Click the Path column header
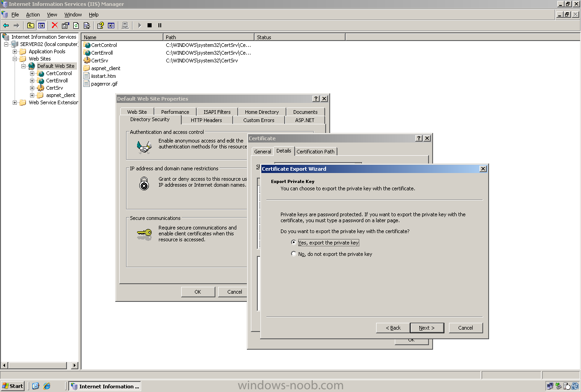The image size is (581, 392). 209,37
